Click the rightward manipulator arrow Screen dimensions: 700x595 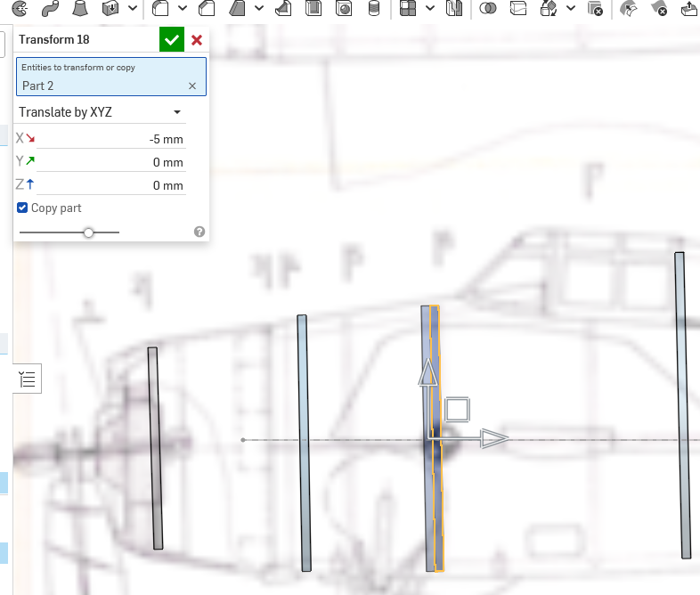coord(494,439)
